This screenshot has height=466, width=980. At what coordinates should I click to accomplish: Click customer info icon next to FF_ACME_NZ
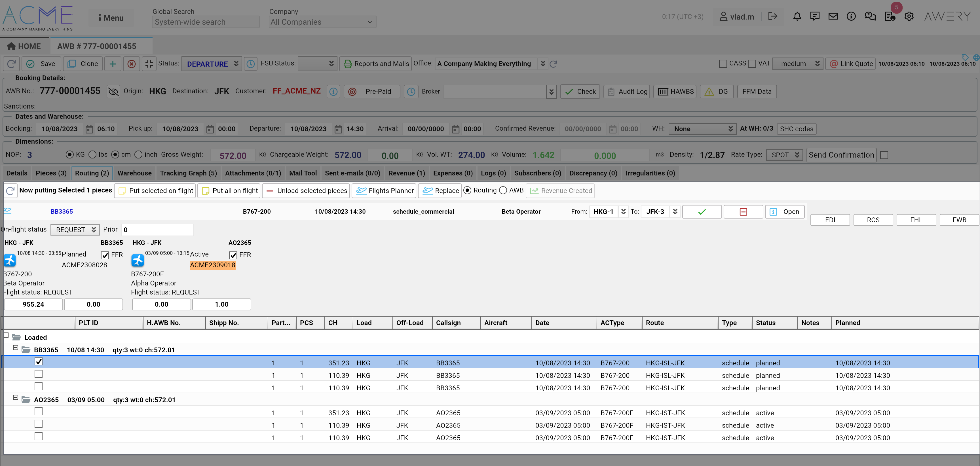pyautogui.click(x=333, y=92)
